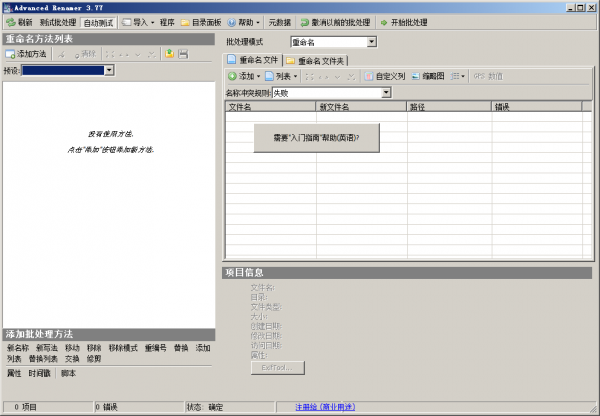Viewport: 600px width, 416px height.
Task: Add the 修剪 batch method
Action: click(94, 359)
